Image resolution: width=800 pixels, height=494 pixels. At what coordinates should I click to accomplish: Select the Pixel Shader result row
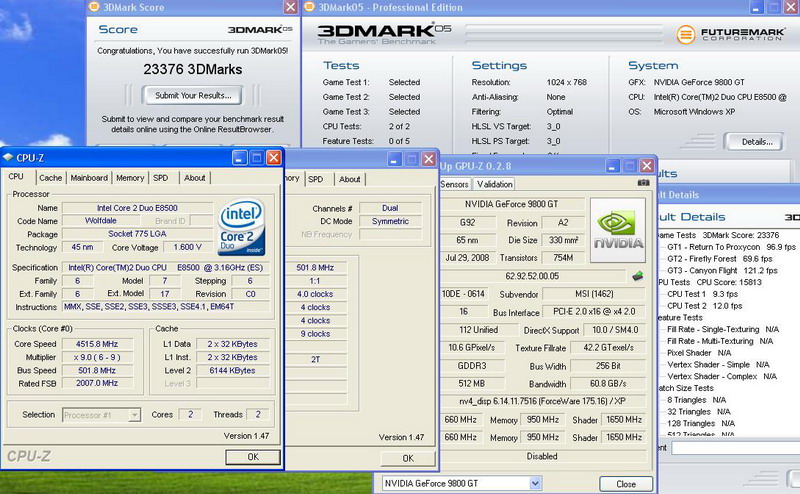pyautogui.click(x=699, y=353)
